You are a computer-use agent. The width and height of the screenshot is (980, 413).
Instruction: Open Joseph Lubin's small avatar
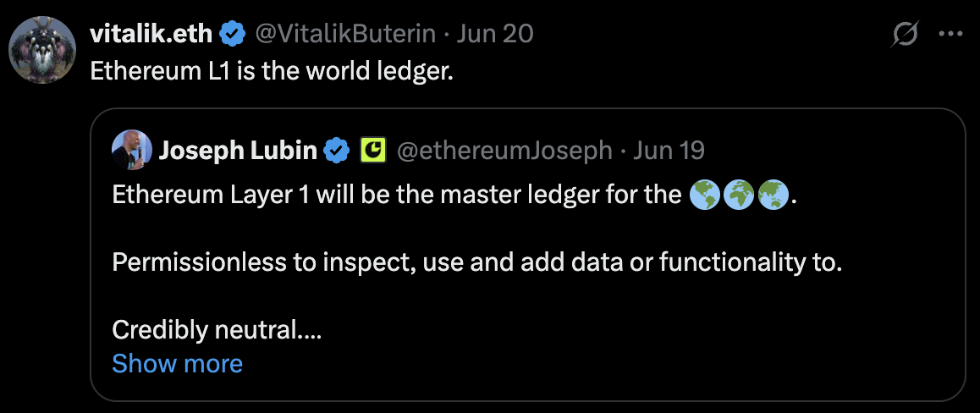[131, 151]
